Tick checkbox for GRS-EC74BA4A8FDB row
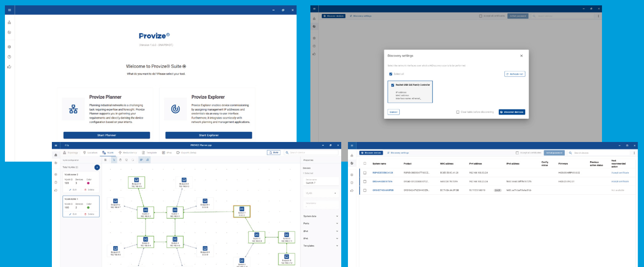The width and height of the screenshot is (644, 267). pos(365,190)
